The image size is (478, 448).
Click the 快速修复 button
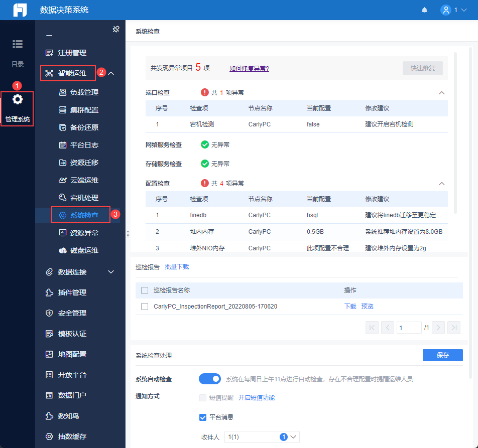(x=423, y=68)
